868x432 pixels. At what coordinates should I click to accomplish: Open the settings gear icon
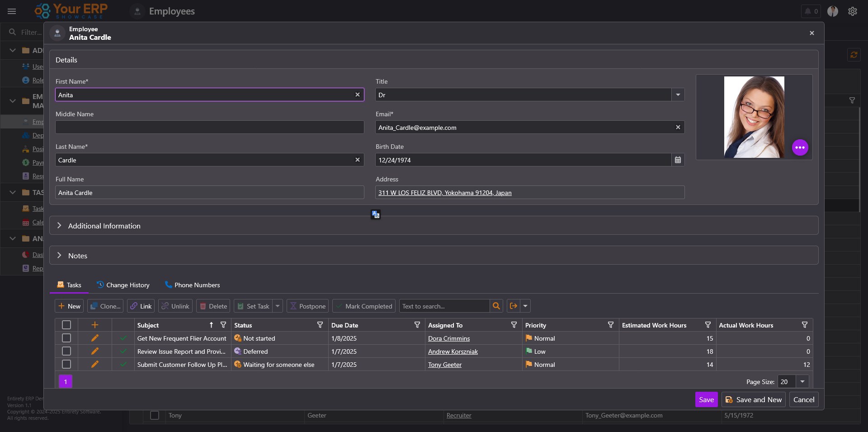[852, 11]
